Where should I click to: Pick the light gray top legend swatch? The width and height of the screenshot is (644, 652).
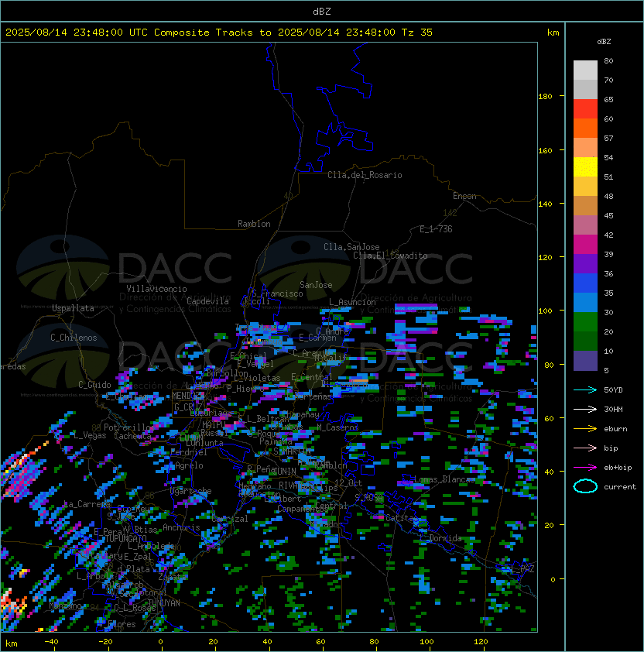(x=585, y=70)
